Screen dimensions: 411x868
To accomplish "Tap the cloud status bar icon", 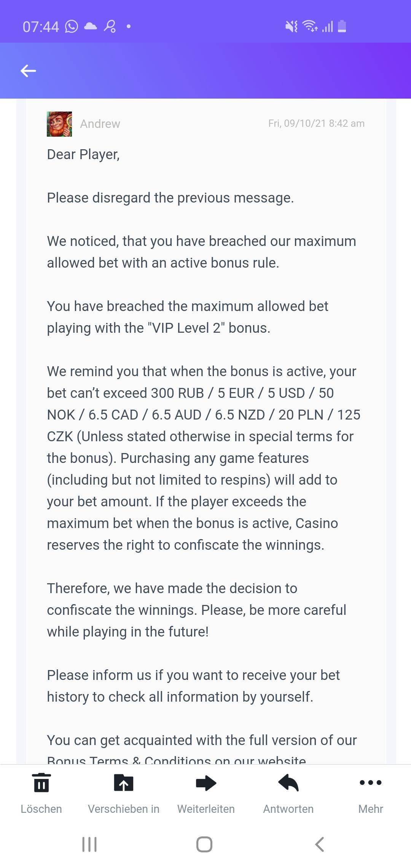I will [x=91, y=26].
